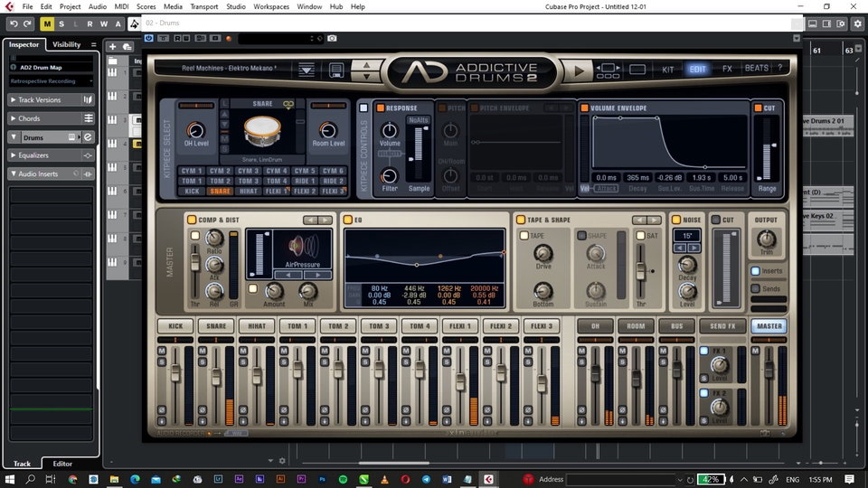Open the Inspector setup menu icon
This screenshot has height=488, width=868.
(x=93, y=44)
